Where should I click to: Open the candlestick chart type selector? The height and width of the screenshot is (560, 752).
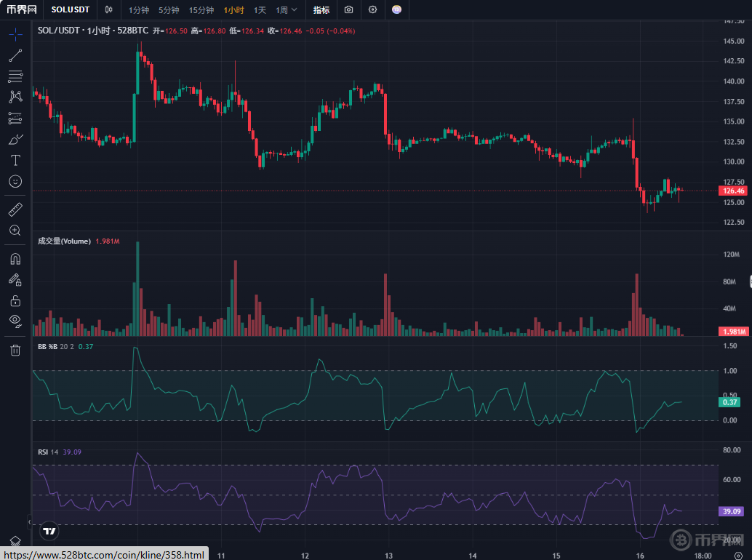pyautogui.click(x=108, y=10)
